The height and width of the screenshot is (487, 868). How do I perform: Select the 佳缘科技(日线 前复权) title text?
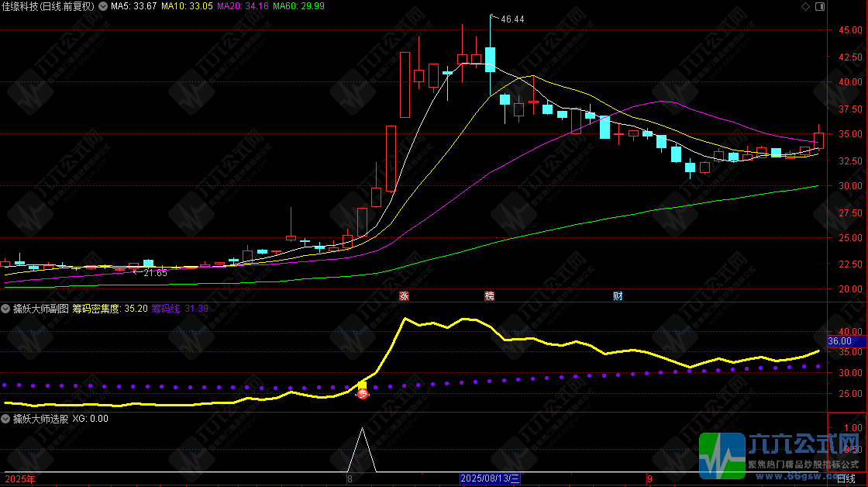(x=48, y=6)
